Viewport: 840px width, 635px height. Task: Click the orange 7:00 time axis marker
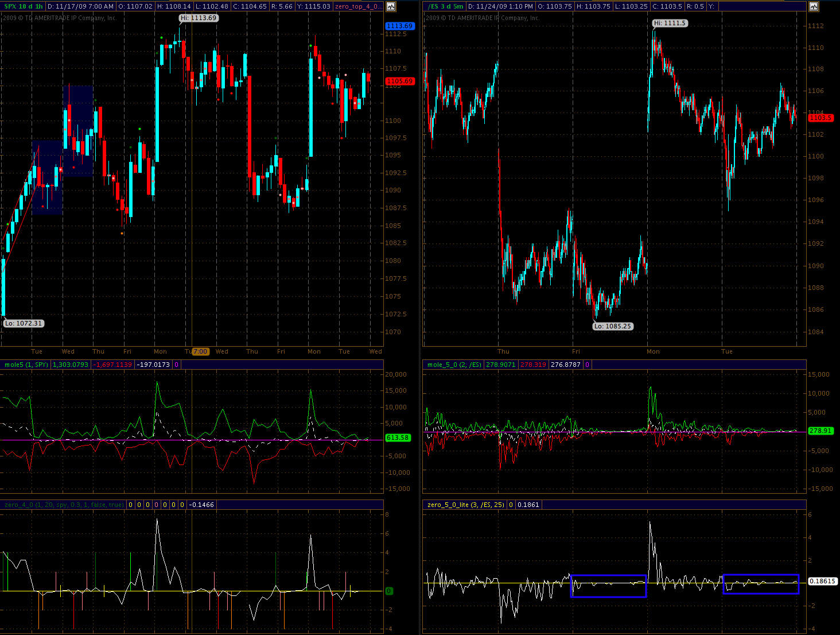pyautogui.click(x=200, y=351)
